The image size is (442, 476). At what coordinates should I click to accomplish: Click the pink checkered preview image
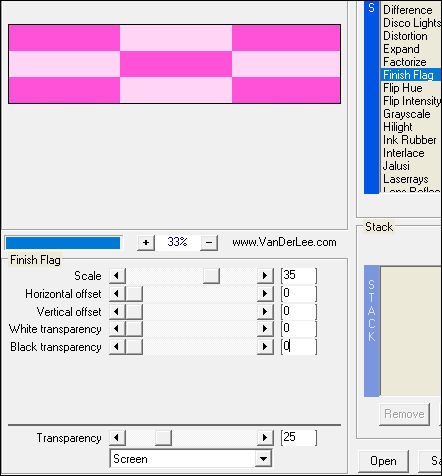pos(174,64)
